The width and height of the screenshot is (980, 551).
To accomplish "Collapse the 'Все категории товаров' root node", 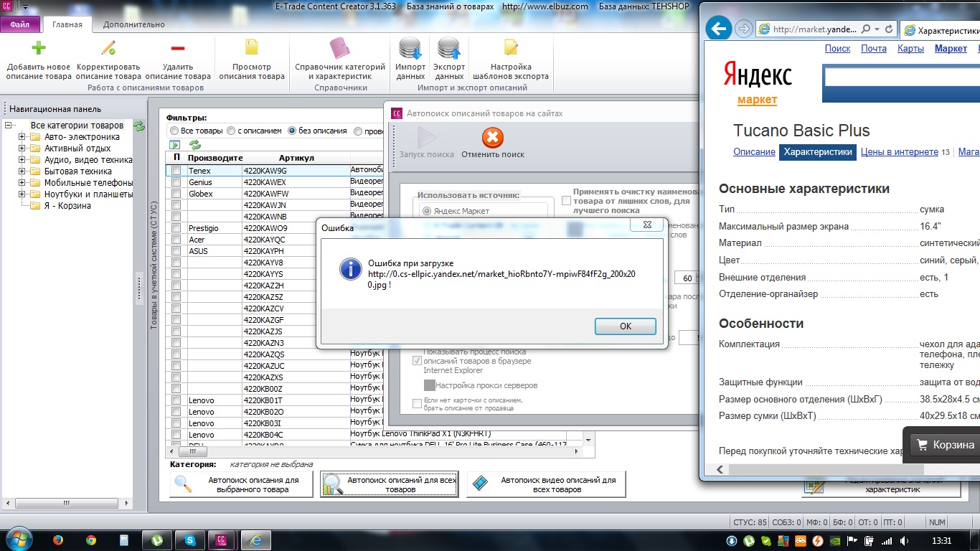I will pos(9,126).
